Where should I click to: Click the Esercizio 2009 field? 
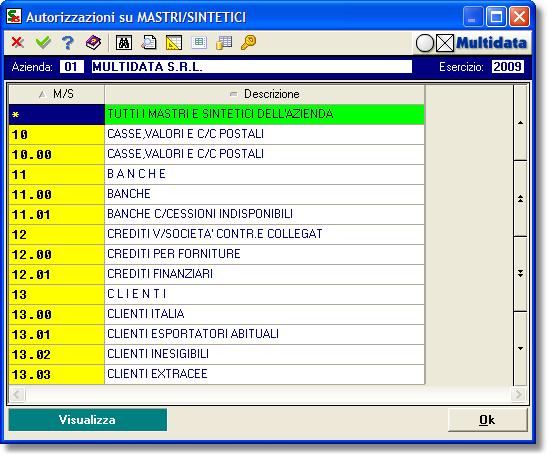click(x=508, y=66)
